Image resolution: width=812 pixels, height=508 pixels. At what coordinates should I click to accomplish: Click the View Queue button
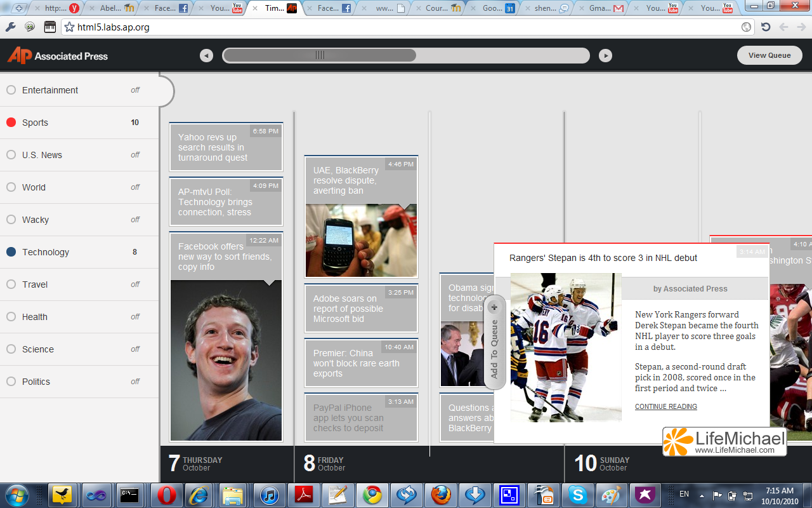pos(769,55)
